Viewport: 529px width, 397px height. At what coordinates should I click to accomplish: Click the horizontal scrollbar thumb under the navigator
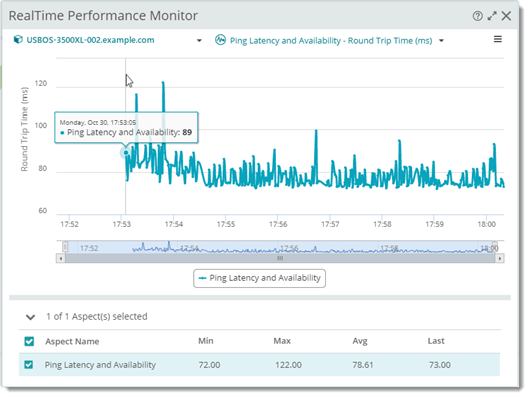point(280,258)
